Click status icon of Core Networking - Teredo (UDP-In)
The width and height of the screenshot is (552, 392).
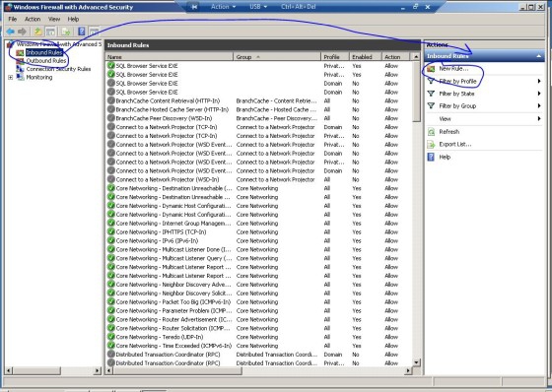point(111,337)
